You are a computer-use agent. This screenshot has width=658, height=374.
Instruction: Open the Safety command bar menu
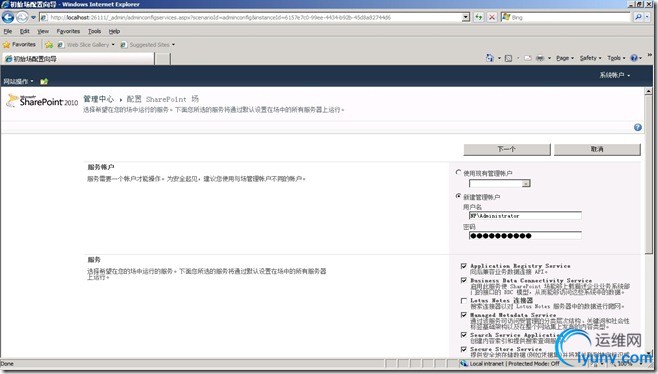590,58
